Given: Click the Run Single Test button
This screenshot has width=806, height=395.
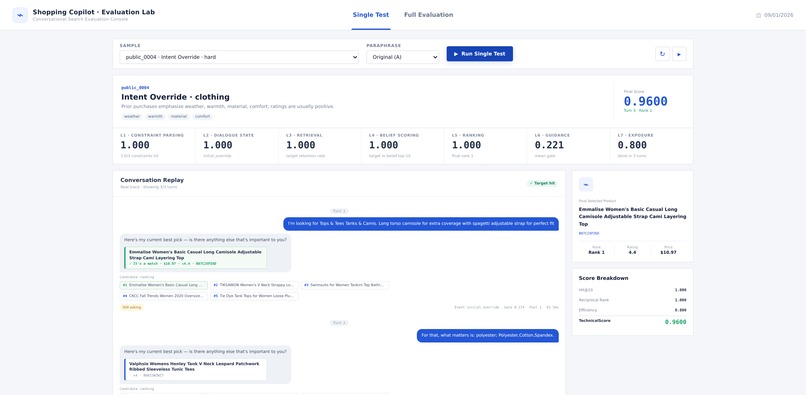Looking at the screenshot, I should click(x=480, y=53).
